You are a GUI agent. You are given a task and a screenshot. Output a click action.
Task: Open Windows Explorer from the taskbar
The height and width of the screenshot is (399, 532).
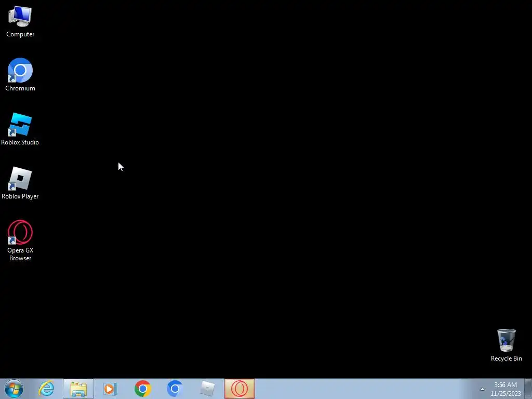(x=78, y=389)
